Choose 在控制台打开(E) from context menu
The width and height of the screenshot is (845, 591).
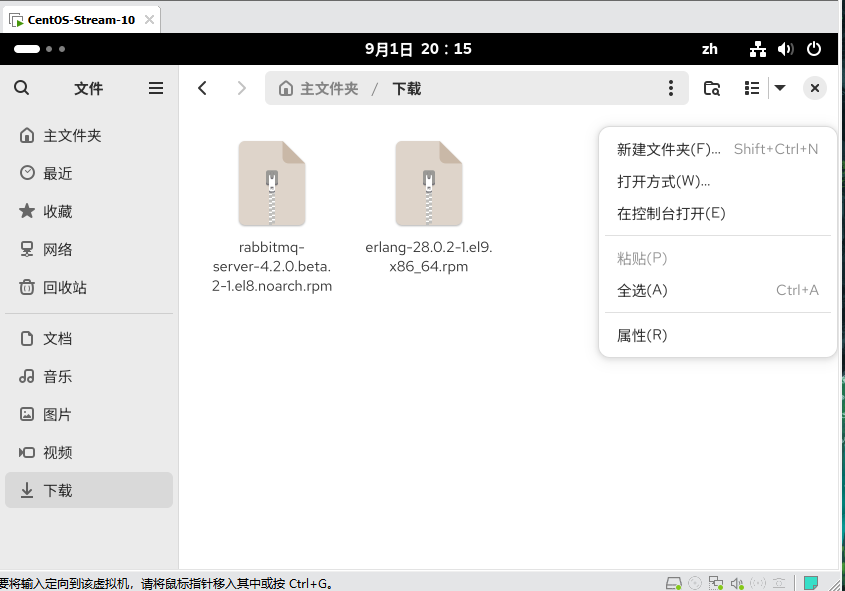point(717,213)
